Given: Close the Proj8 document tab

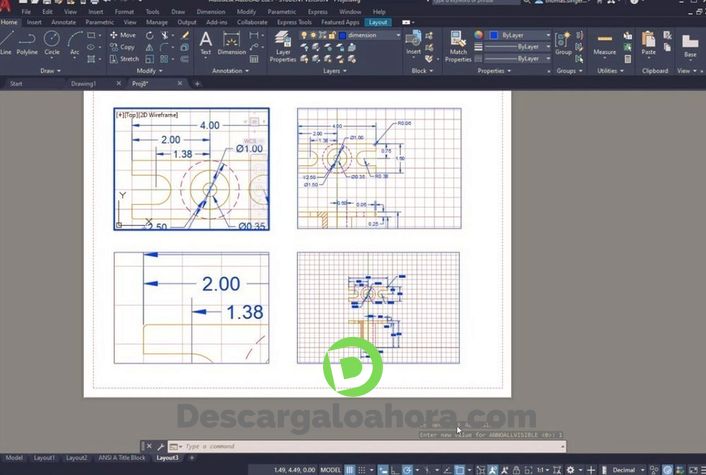Looking at the screenshot, I should coord(180,83).
